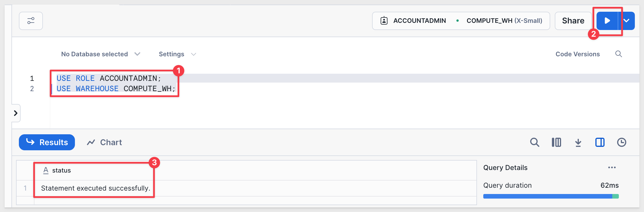
Task: Open the Settings dropdown
Action: 177,54
